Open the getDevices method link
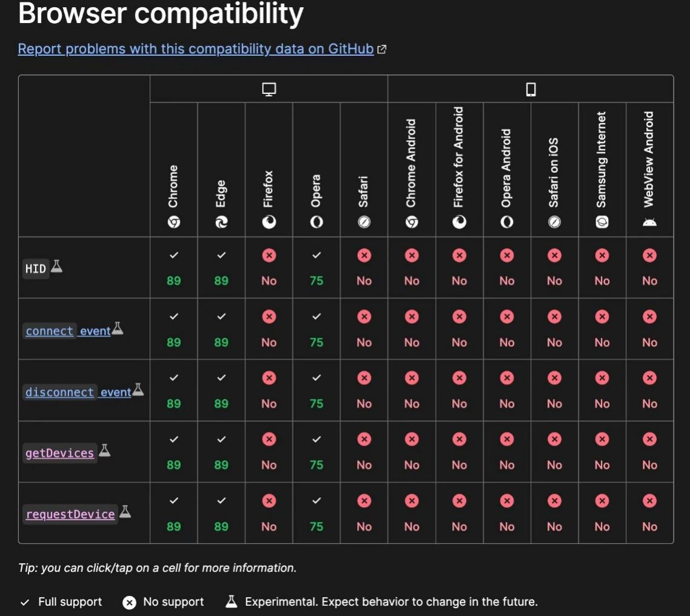Screen dimensions: 690x616 pyautogui.click(x=59, y=453)
